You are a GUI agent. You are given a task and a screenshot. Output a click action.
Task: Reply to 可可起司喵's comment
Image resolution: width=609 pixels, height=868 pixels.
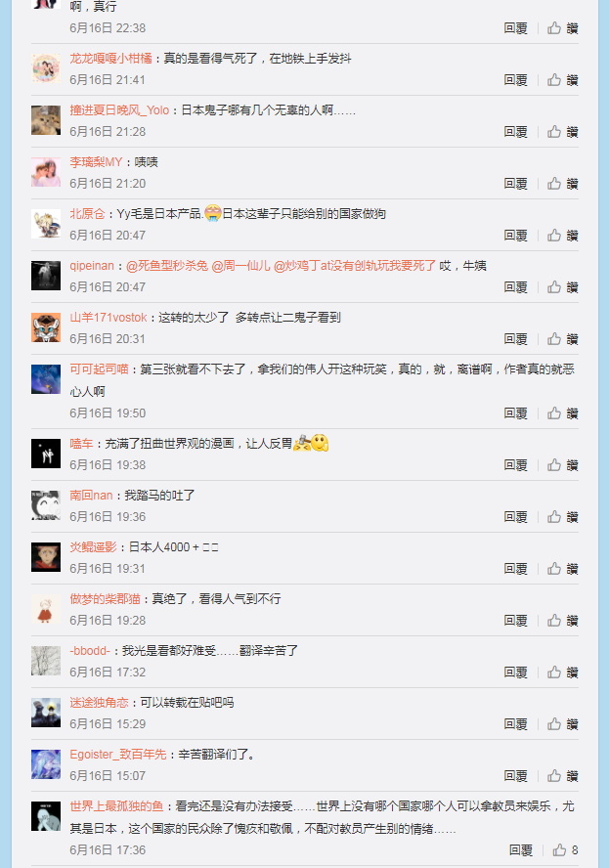[515, 413]
